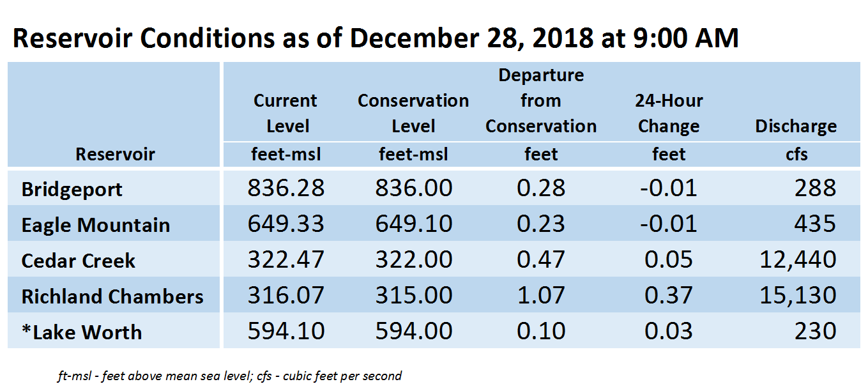Click the ft-msl footnote text
Screen dimensions: 868x391
pos(229,376)
